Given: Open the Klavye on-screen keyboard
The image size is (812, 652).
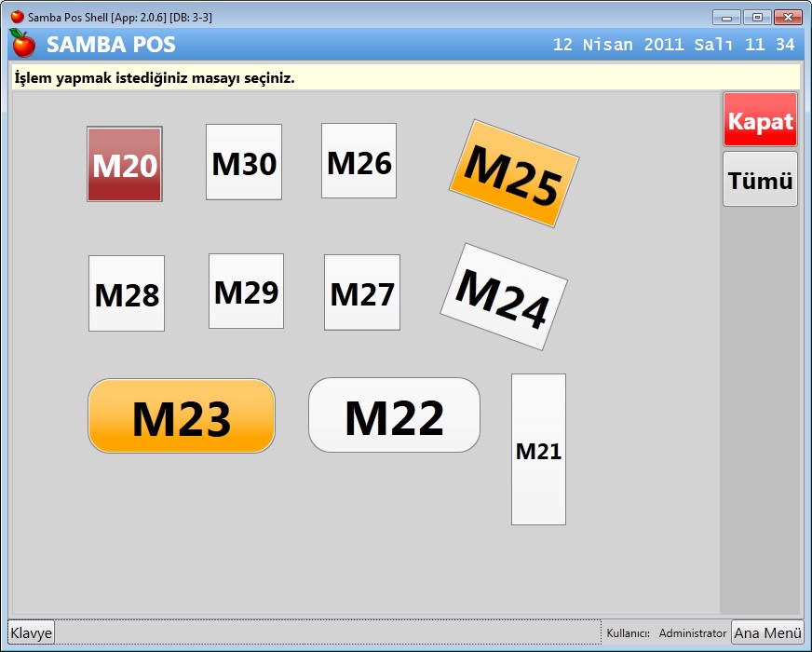Looking at the screenshot, I should 32,632.
